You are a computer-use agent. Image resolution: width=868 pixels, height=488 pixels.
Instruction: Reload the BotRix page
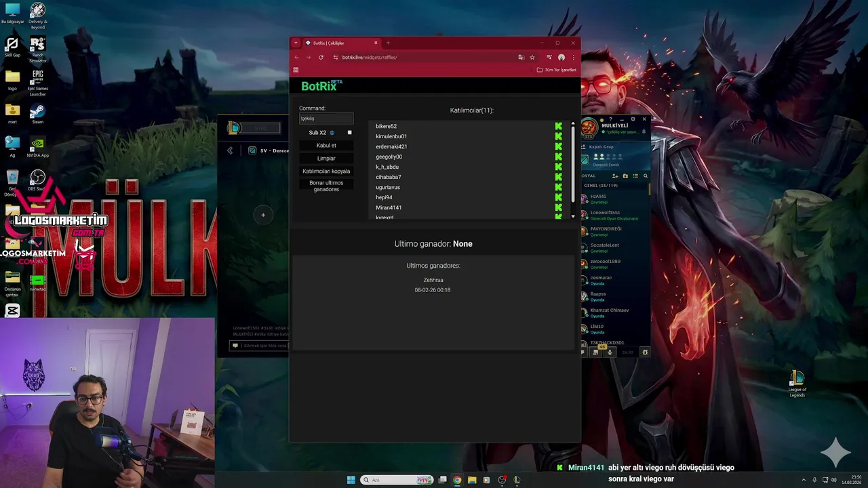click(x=321, y=58)
